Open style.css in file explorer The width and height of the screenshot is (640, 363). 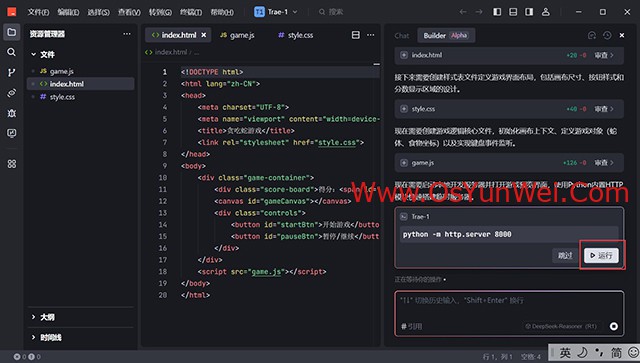click(x=81, y=97)
